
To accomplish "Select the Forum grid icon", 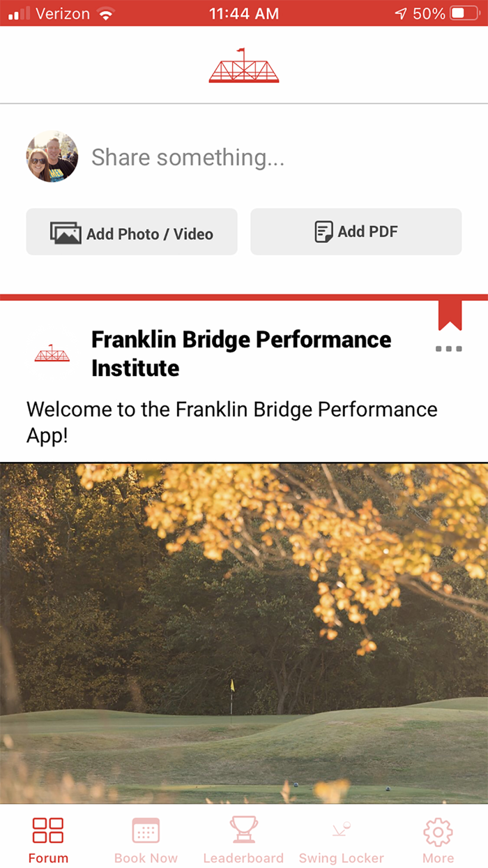I will (47, 830).
